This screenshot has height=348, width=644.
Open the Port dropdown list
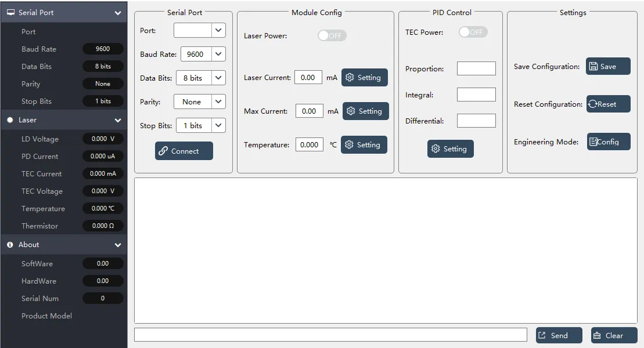(x=218, y=30)
